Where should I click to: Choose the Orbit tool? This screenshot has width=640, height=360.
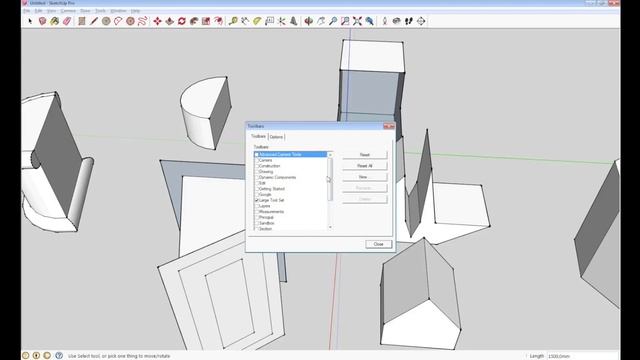tap(309, 21)
